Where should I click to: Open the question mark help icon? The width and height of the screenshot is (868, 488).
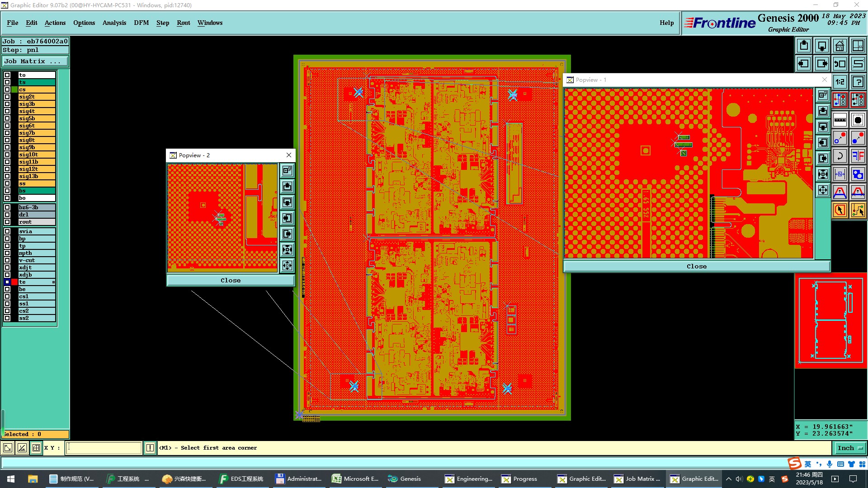(x=858, y=82)
